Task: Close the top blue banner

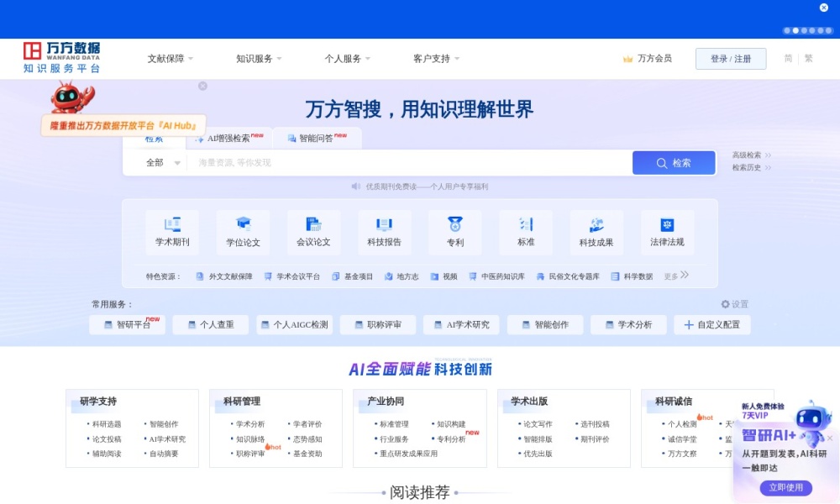Action: coord(824,8)
